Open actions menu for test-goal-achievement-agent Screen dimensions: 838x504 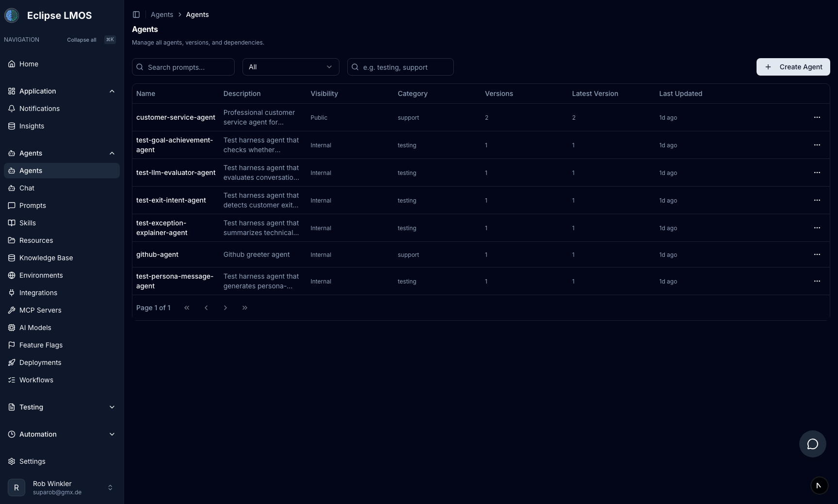(817, 145)
